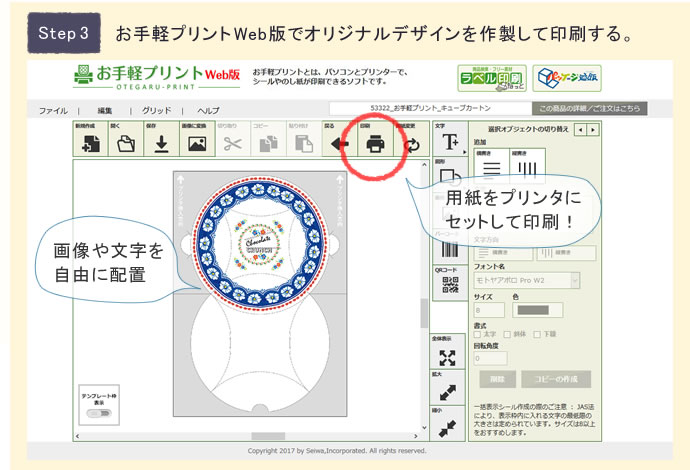Click the canvas scroll-up arrow
Screen dimensions: 690x470
[x=424, y=165]
